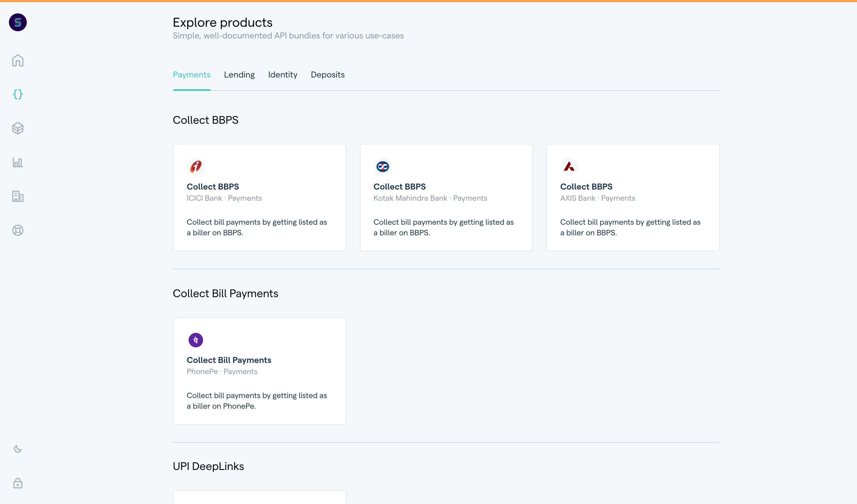Click the building organization sidebar icon
This screenshot has height=504, width=857.
click(x=18, y=197)
